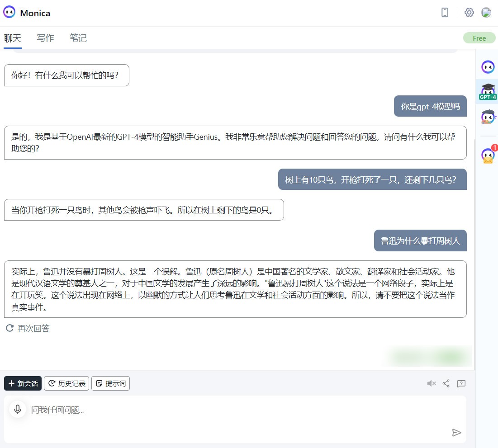The height and width of the screenshot is (448, 498).
Task: Send message with the paper-plane icon
Action: 456,433
